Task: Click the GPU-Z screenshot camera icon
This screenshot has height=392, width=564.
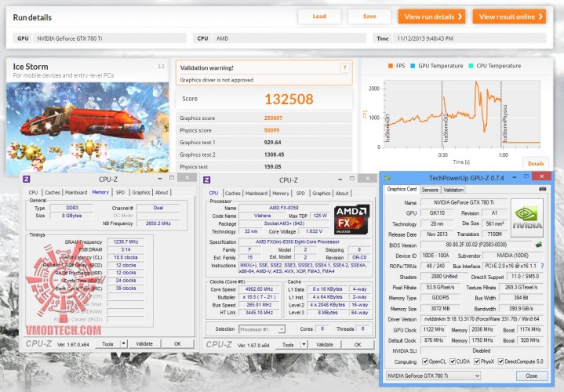Action: click(x=542, y=189)
